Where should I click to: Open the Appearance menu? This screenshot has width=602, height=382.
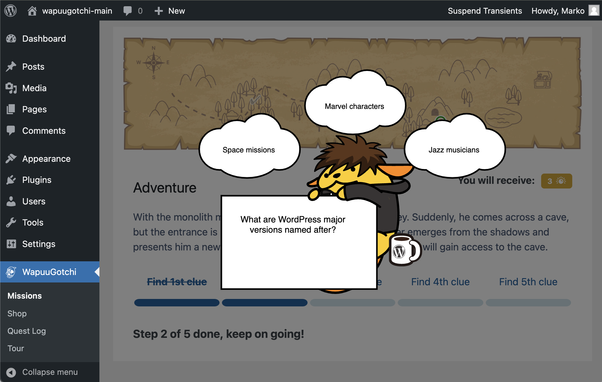click(50, 159)
